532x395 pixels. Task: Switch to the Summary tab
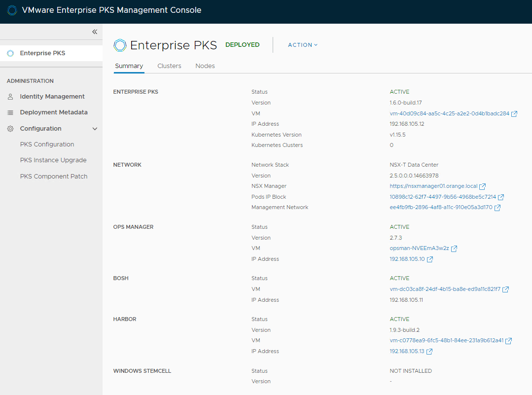(129, 66)
